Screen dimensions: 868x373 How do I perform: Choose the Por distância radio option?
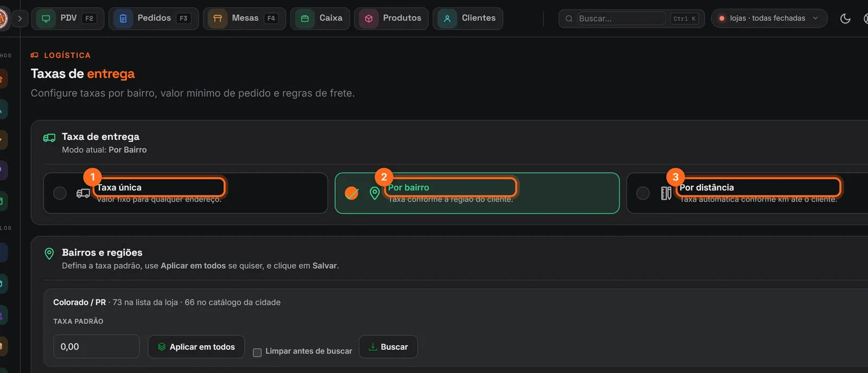(643, 193)
